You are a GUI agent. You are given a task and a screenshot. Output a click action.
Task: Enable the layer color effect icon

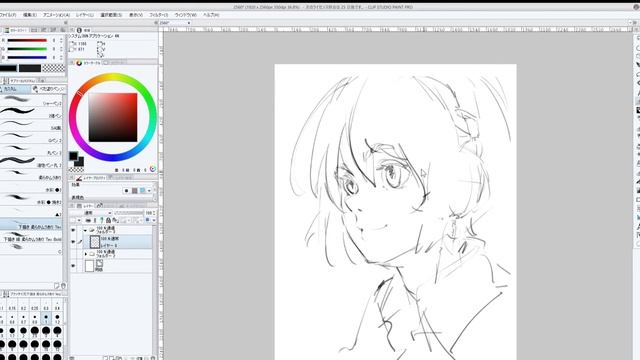click(142, 191)
